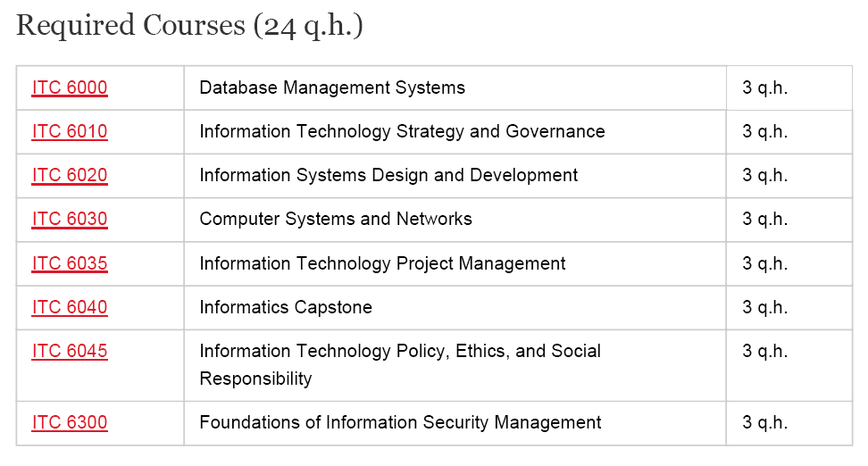Click the ITC 6010 course link
The height and width of the screenshot is (466, 868).
[x=70, y=131]
